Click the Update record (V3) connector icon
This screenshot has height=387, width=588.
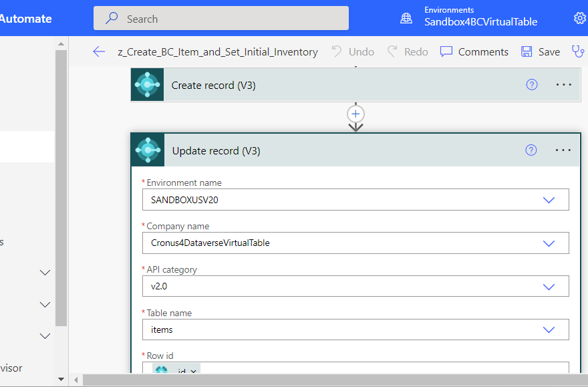148,150
